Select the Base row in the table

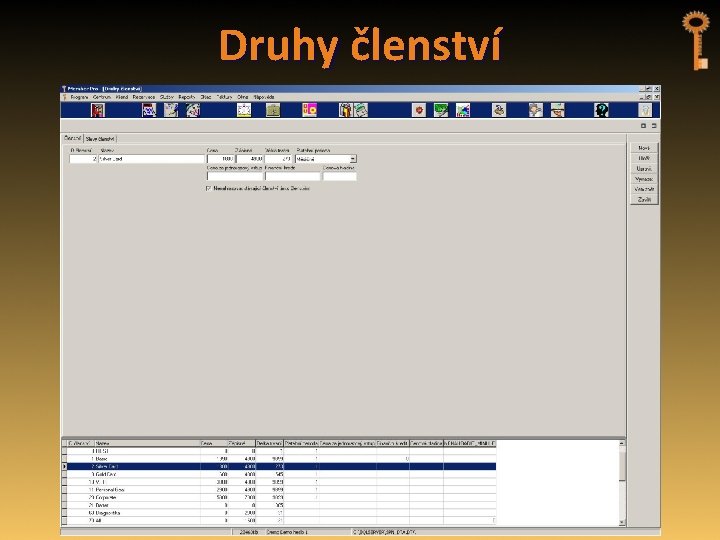pos(279,459)
